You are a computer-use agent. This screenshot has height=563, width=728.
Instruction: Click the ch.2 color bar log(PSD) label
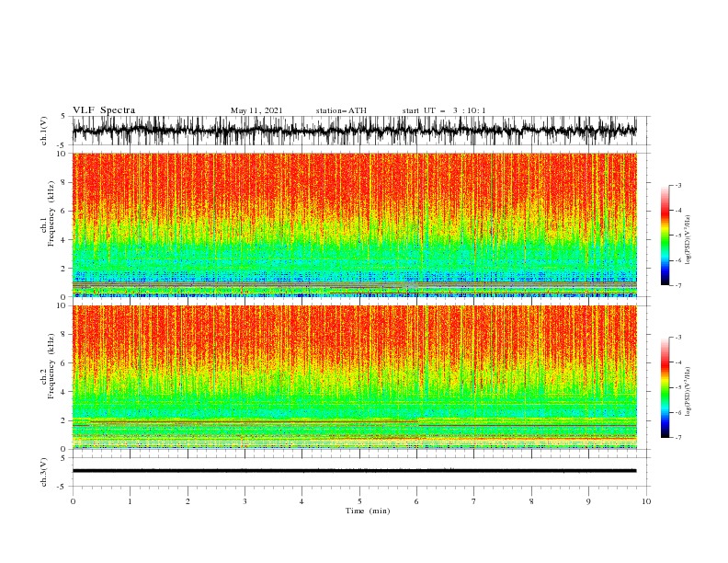coord(688,391)
